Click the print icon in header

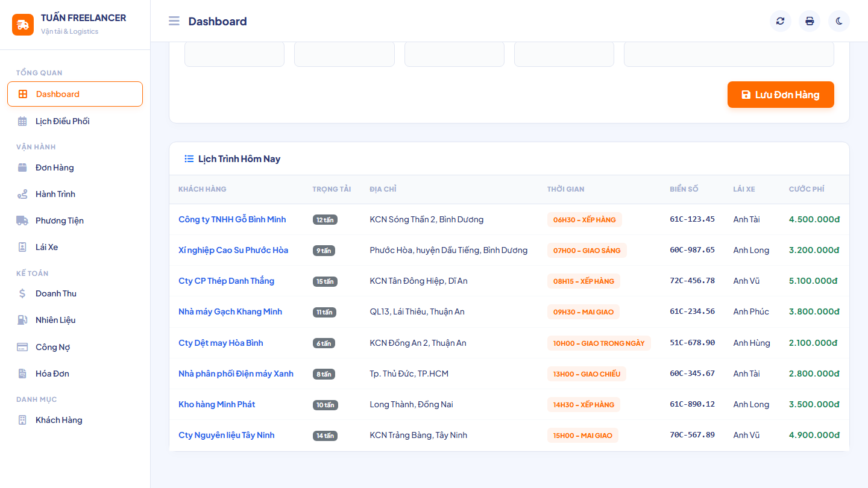click(810, 21)
